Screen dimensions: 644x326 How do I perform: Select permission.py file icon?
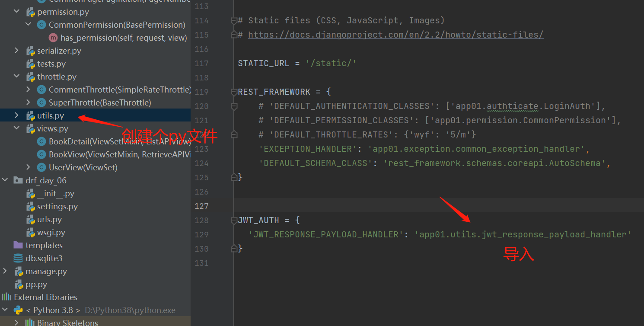click(x=30, y=12)
